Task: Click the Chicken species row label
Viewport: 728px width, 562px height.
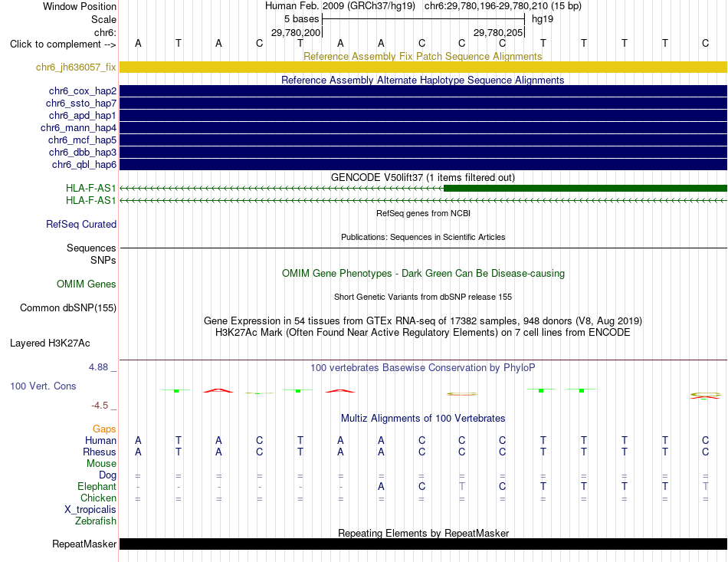Action: [x=98, y=498]
